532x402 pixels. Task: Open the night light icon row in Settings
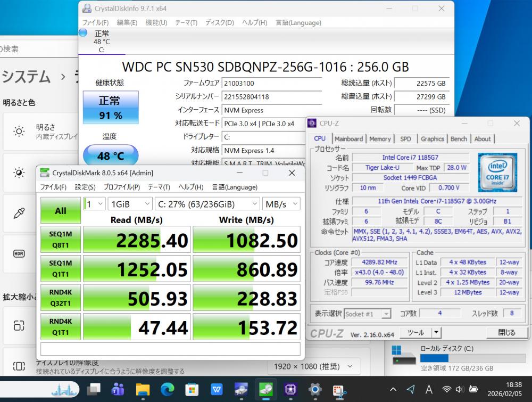pyautogui.click(x=19, y=173)
